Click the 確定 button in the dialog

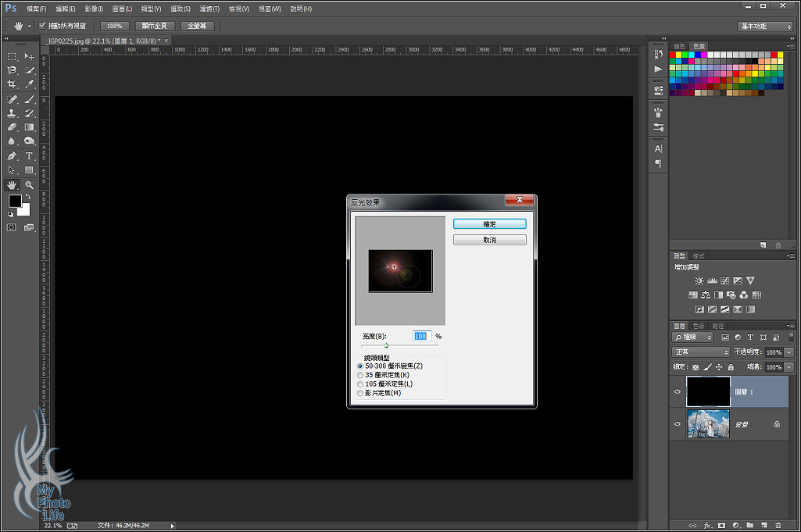[489, 224]
